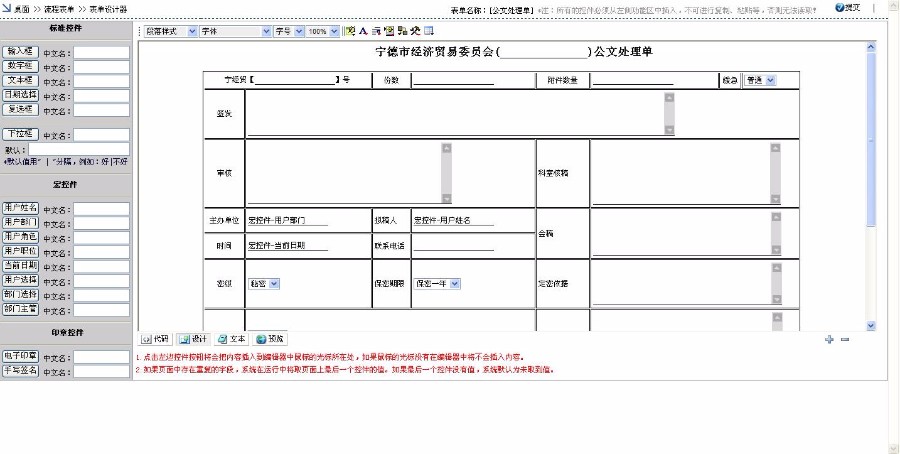Click the blue plus enlarge-editor icon

829,339
